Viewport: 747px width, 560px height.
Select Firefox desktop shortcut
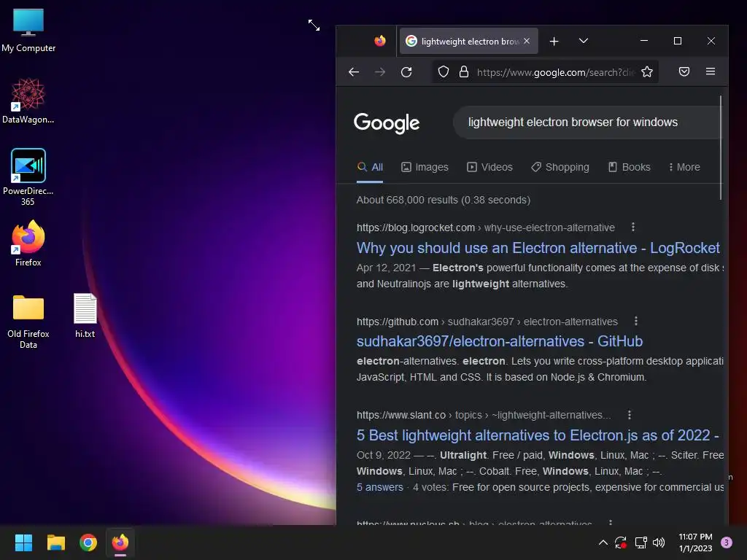(x=28, y=244)
